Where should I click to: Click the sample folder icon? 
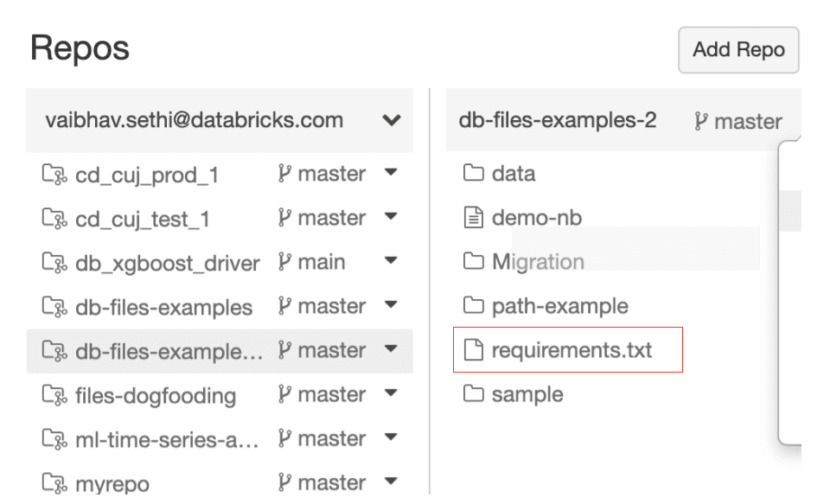[x=473, y=394]
